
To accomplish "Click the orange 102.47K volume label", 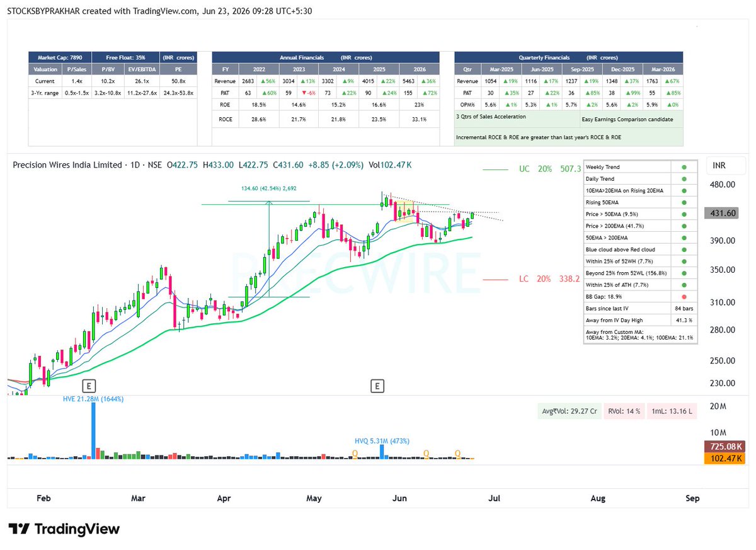I will tap(725, 457).
